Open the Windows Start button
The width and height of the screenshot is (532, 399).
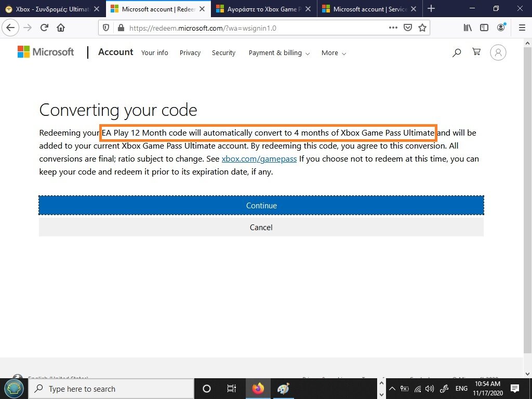[14, 389]
